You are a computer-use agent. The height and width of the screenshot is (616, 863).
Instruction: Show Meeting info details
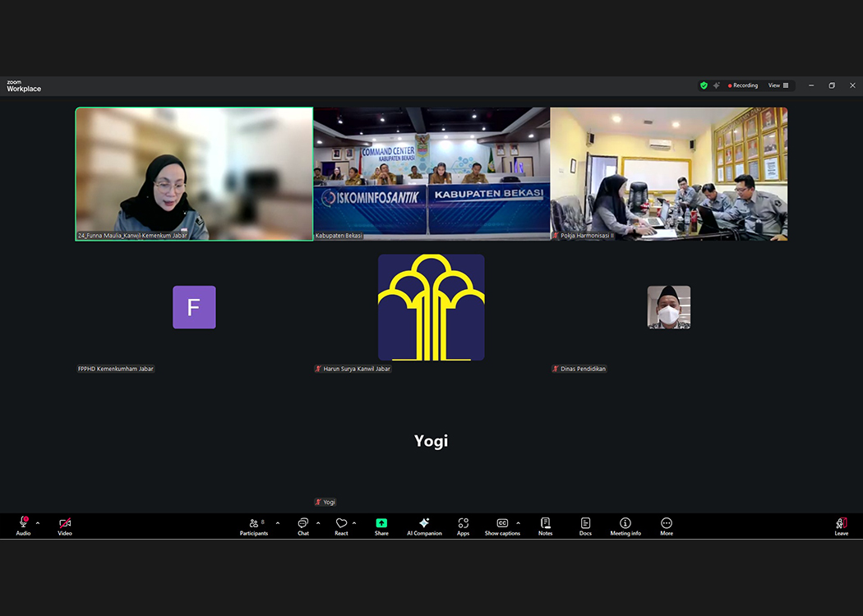(x=625, y=524)
